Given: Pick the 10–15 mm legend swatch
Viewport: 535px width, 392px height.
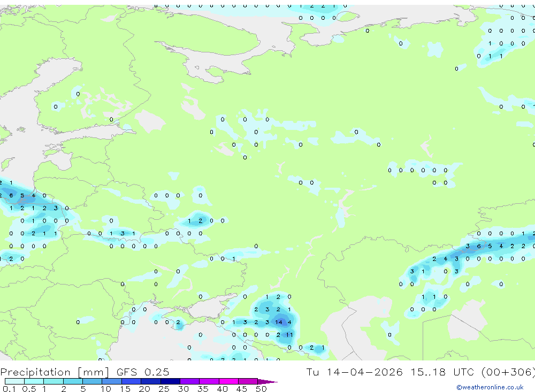Looking at the screenshot, I should 112,381.
